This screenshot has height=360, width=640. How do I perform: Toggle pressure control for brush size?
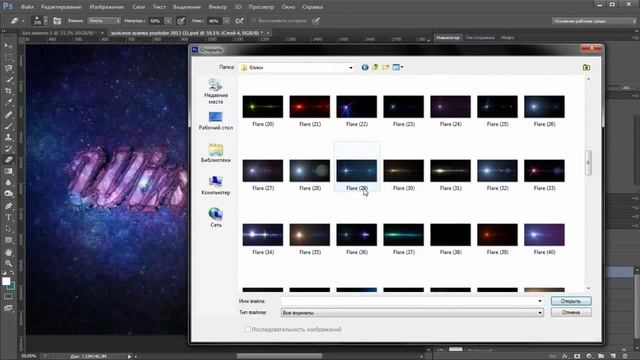pos(316,21)
